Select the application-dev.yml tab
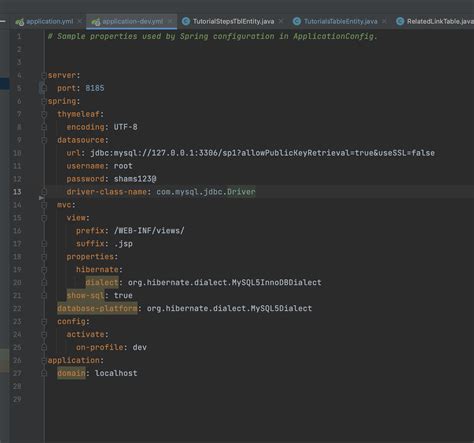Screen dimensions: 474x443 click(132, 21)
